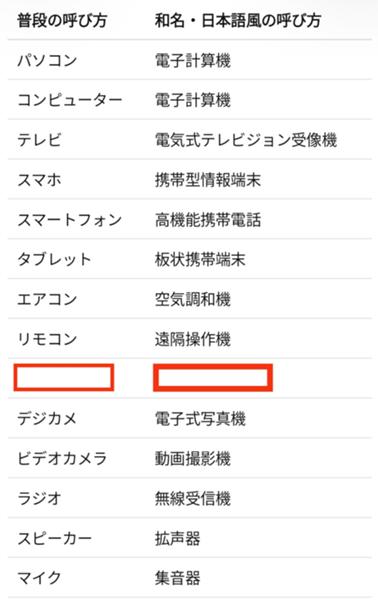Image resolution: width=378 pixels, height=600 pixels.
Task: Select 電気式テレビジョン受像機 text
Action: 246,140
